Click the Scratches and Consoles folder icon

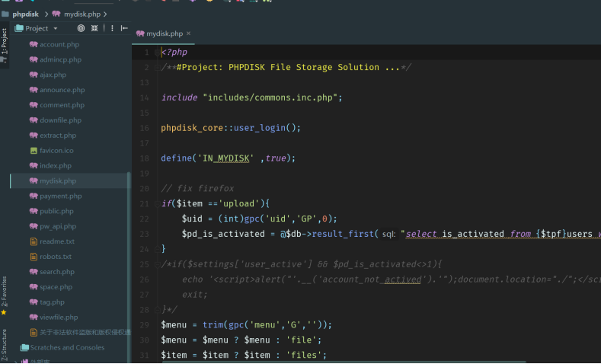24,347
